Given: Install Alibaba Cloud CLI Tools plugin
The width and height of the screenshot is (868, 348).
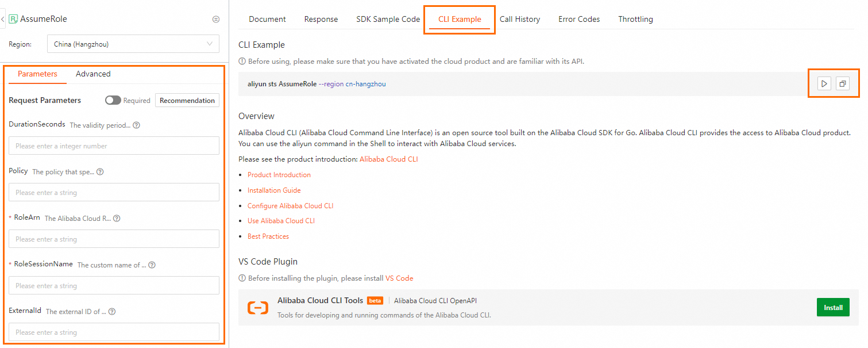Looking at the screenshot, I should 833,308.
